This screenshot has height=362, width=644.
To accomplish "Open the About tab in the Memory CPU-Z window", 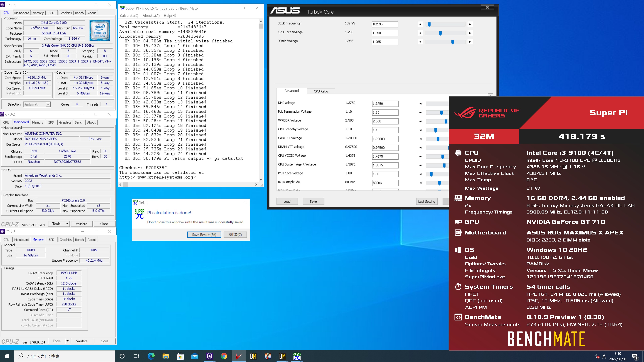I will 92,240.
